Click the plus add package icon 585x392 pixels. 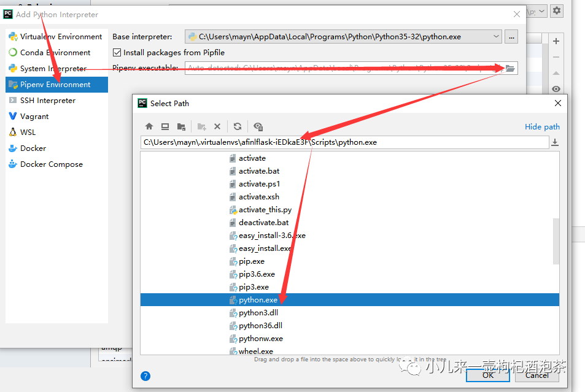tap(556, 41)
